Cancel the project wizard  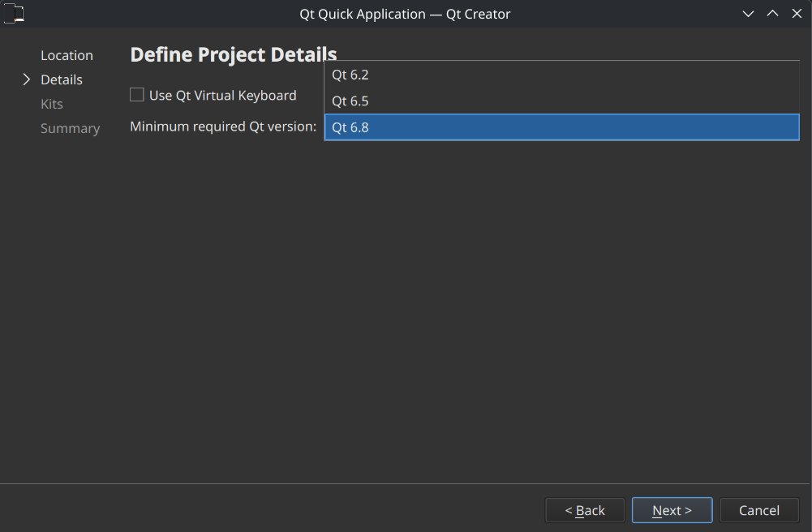click(759, 510)
